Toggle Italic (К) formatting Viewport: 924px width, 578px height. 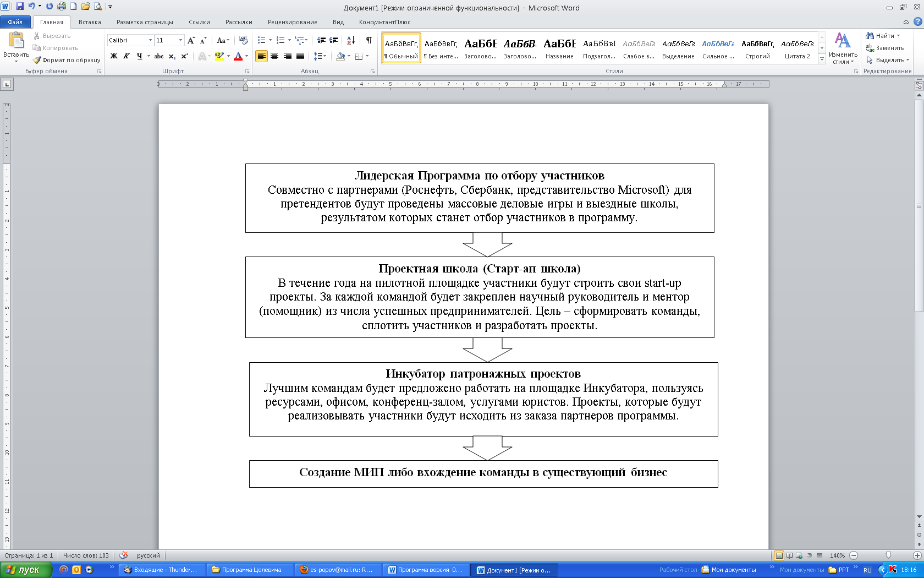tap(127, 56)
